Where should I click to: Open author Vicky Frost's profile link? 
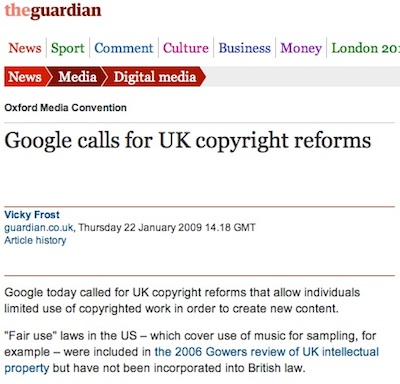(x=32, y=215)
